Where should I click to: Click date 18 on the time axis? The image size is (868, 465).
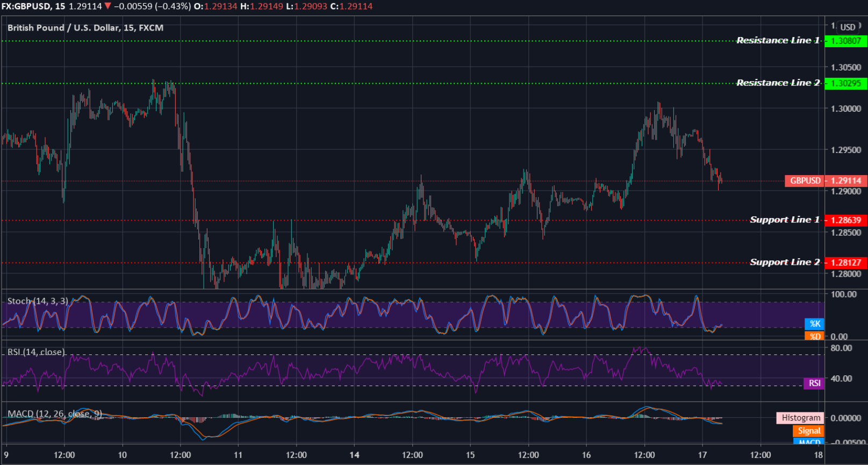[x=818, y=455]
